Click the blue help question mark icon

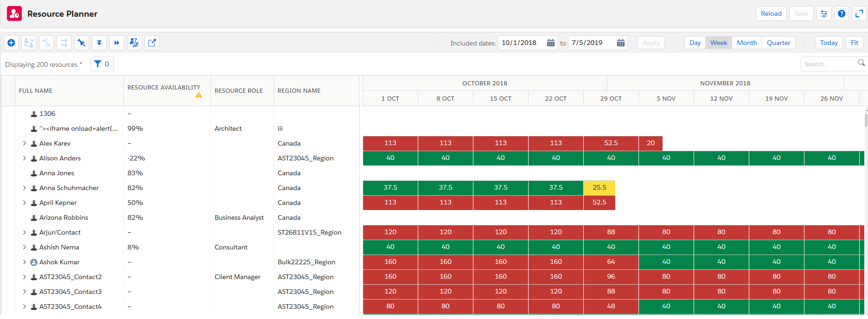pyautogui.click(x=842, y=13)
